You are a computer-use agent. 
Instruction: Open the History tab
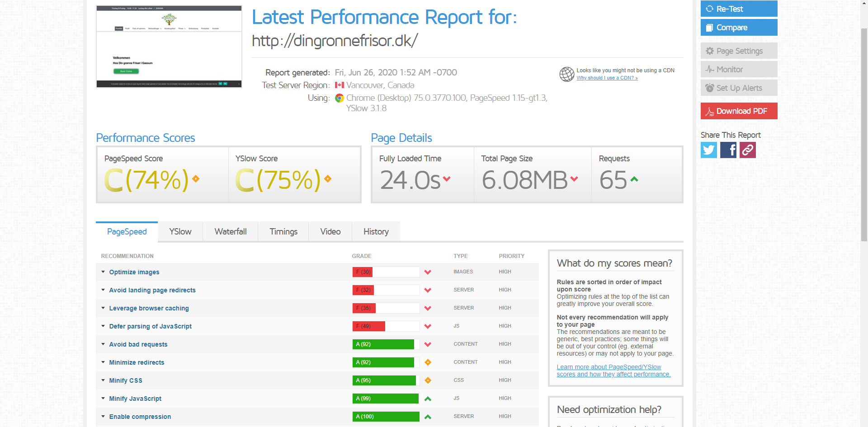coord(376,232)
